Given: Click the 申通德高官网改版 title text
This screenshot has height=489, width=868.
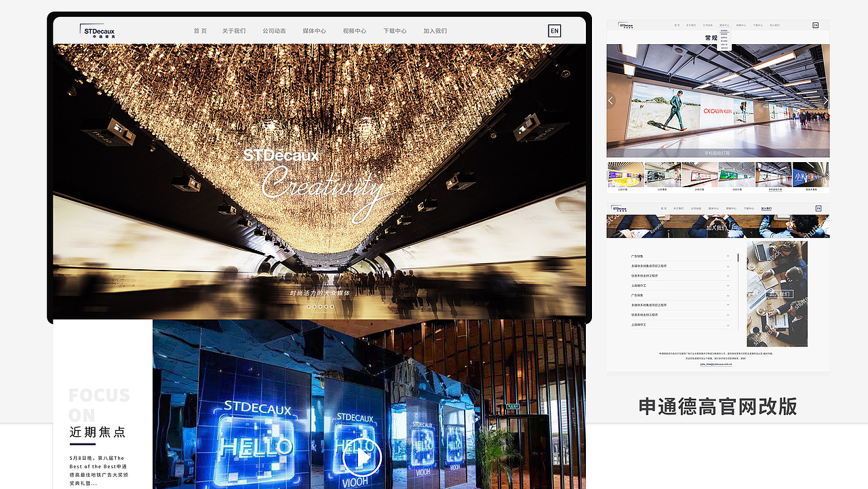Looking at the screenshot, I should tap(717, 406).
